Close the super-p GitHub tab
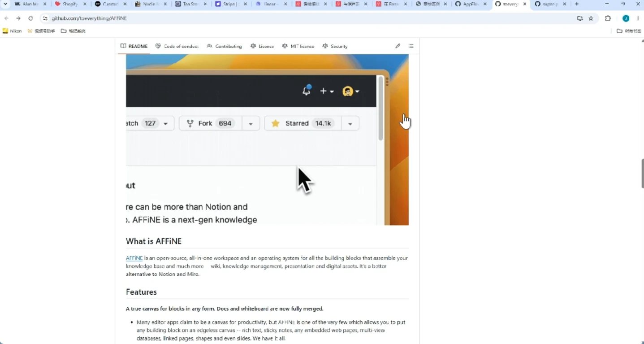Screen dimensions: 644x344 [565, 4]
